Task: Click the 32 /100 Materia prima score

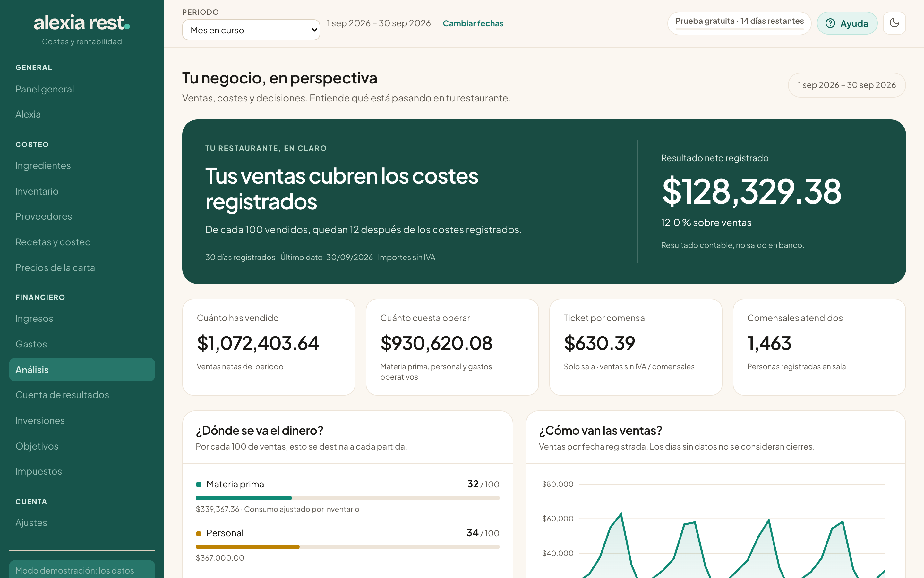Action: 483,484
